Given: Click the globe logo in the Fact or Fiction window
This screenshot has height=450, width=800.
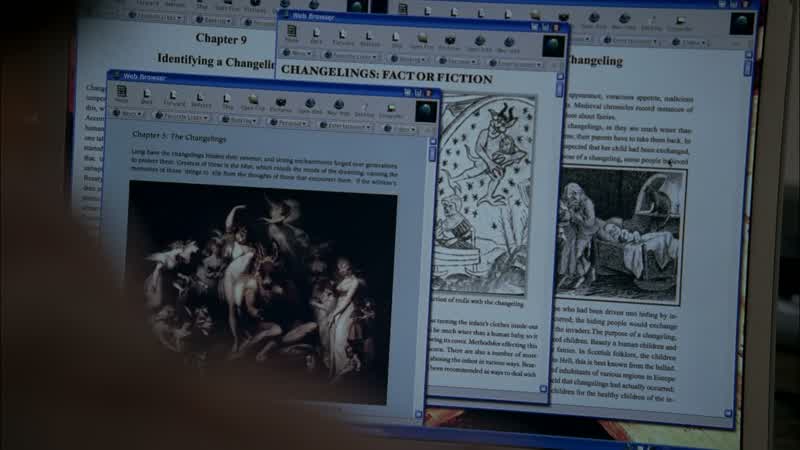Looking at the screenshot, I should click(554, 46).
